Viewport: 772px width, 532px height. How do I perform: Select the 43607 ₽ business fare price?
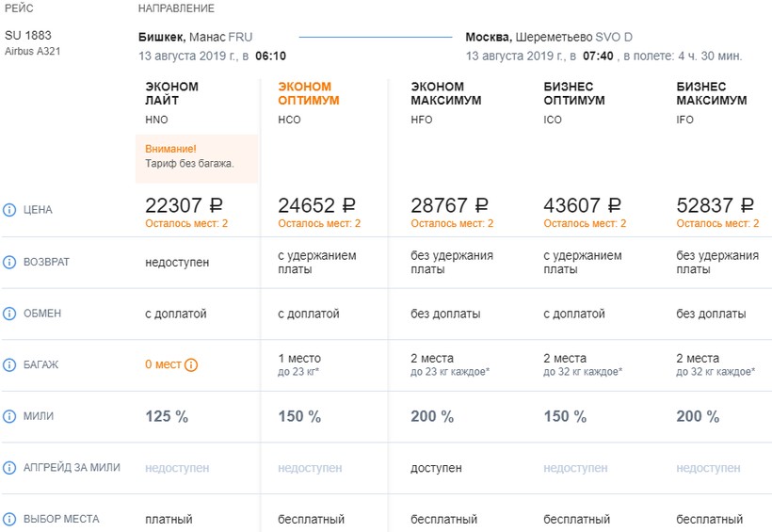[582, 205]
